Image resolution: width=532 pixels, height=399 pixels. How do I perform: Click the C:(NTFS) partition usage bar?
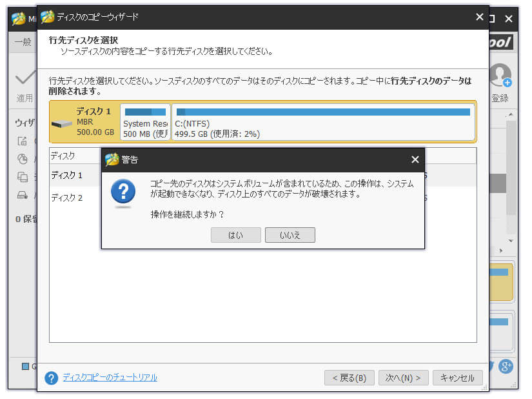(x=319, y=111)
